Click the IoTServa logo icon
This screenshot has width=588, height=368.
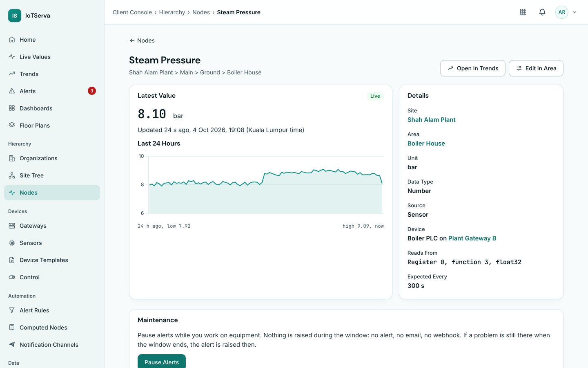15,16
